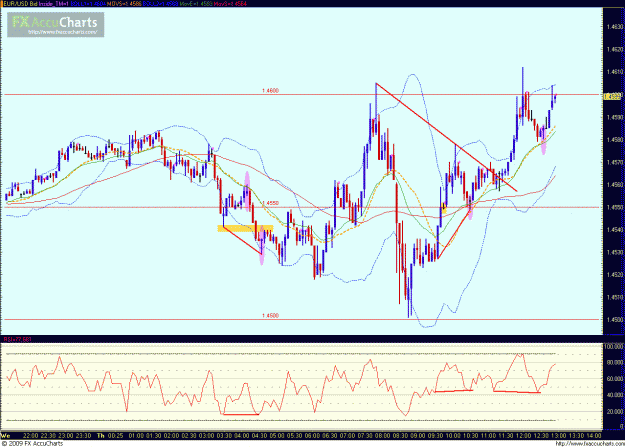The width and height of the screenshot is (625, 448).
Task: Select the 14:00 time label
Action: coord(594,436)
